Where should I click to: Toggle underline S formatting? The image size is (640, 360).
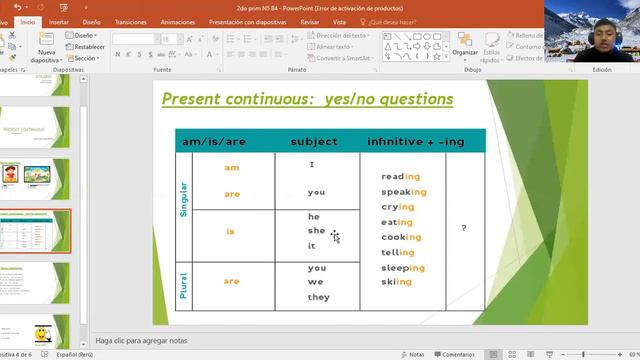click(140, 54)
